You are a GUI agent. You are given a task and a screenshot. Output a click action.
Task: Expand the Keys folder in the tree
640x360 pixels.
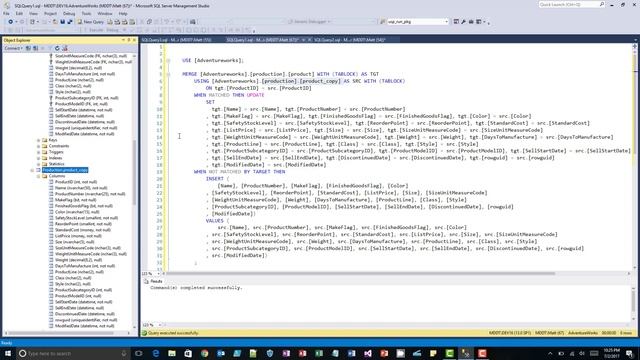pyautogui.click(x=39, y=140)
